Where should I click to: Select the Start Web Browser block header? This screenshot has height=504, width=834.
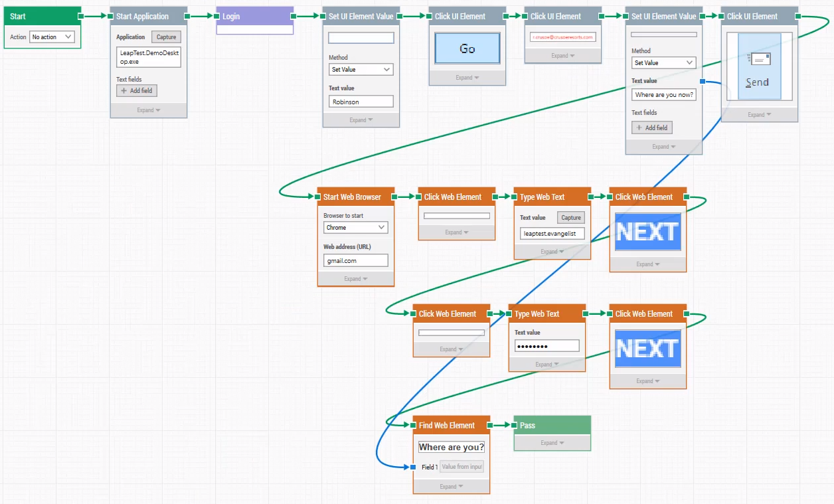356,197
